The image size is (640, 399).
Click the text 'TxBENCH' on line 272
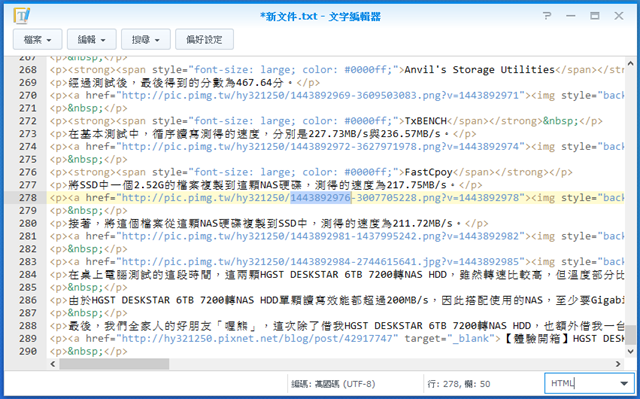[x=426, y=121]
